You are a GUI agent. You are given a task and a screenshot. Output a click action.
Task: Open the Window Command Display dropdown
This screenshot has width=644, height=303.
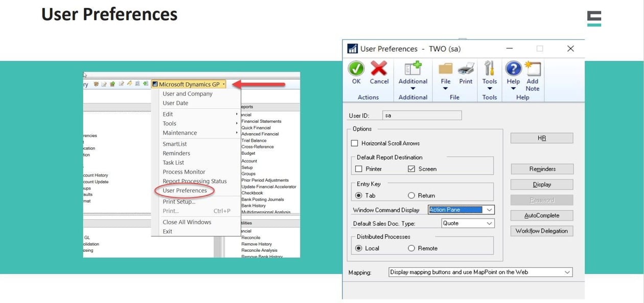(x=488, y=209)
